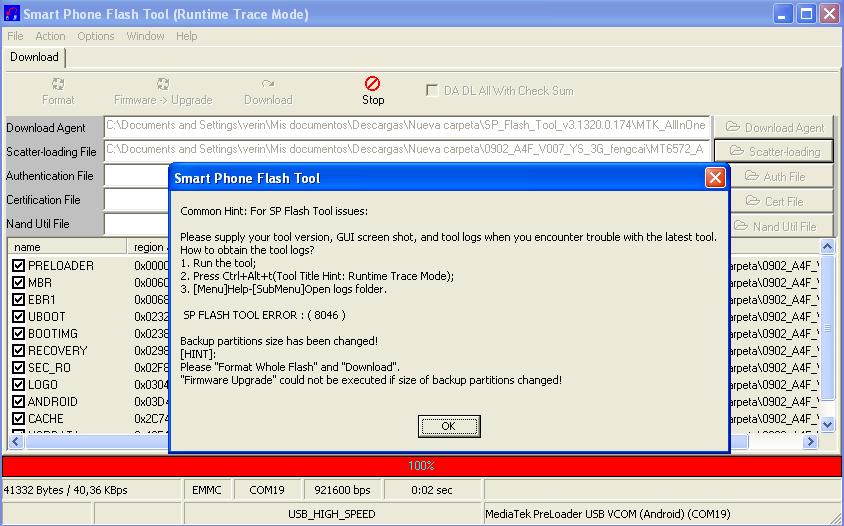Uncheck the ANDROID partition
Viewport: 844px width, 526px height.
[x=19, y=402]
